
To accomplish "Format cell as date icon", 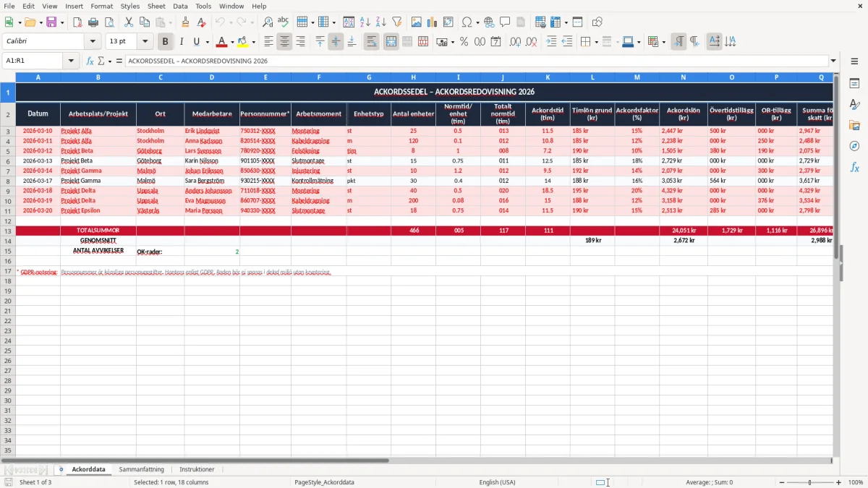I will click(x=495, y=42).
